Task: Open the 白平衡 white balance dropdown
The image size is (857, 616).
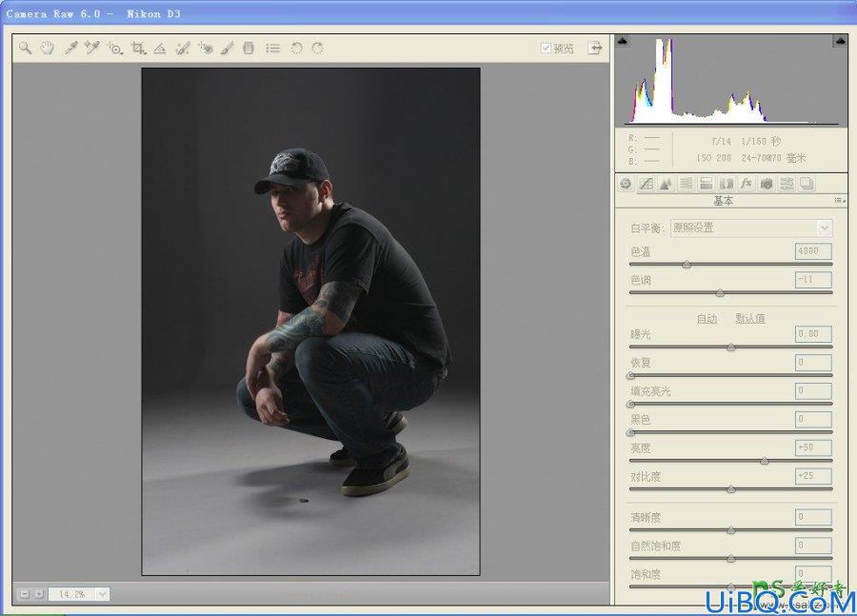Action: (x=751, y=228)
